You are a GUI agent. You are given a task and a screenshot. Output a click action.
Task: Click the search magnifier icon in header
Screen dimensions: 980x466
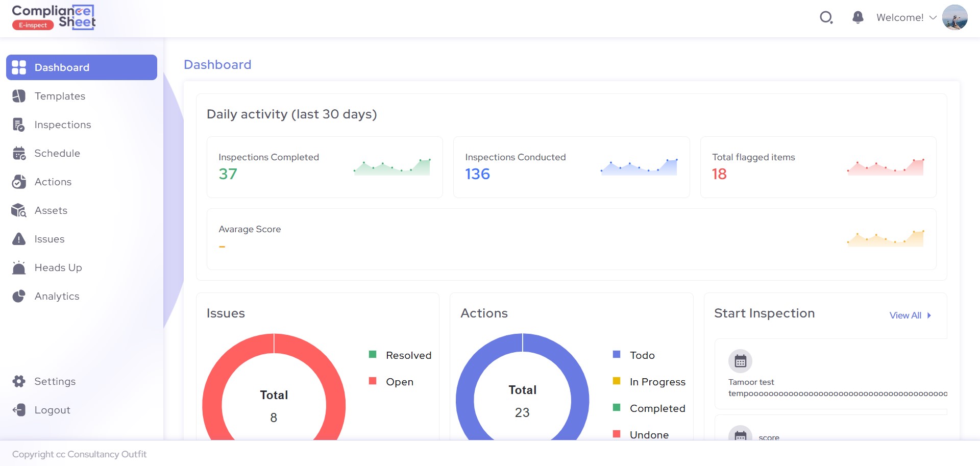point(826,18)
